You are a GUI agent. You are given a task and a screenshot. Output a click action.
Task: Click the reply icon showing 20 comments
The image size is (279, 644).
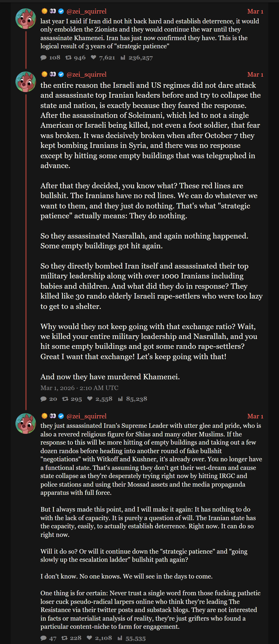tap(44, 399)
